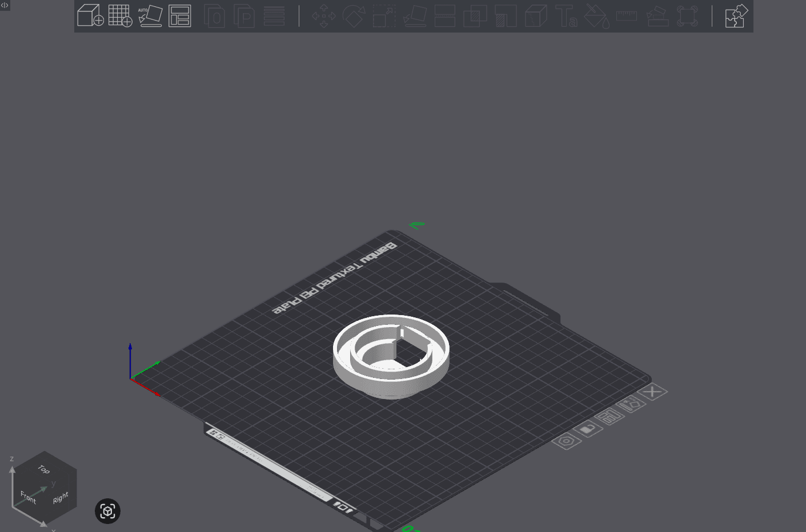Select the Measure tool
Image resolution: width=806 pixels, height=532 pixels.
coord(626,16)
